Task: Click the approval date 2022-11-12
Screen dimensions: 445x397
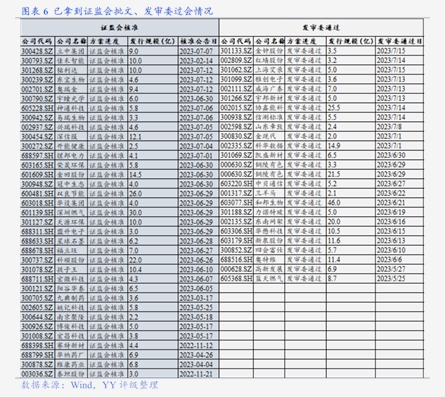Action: tap(196, 346)
